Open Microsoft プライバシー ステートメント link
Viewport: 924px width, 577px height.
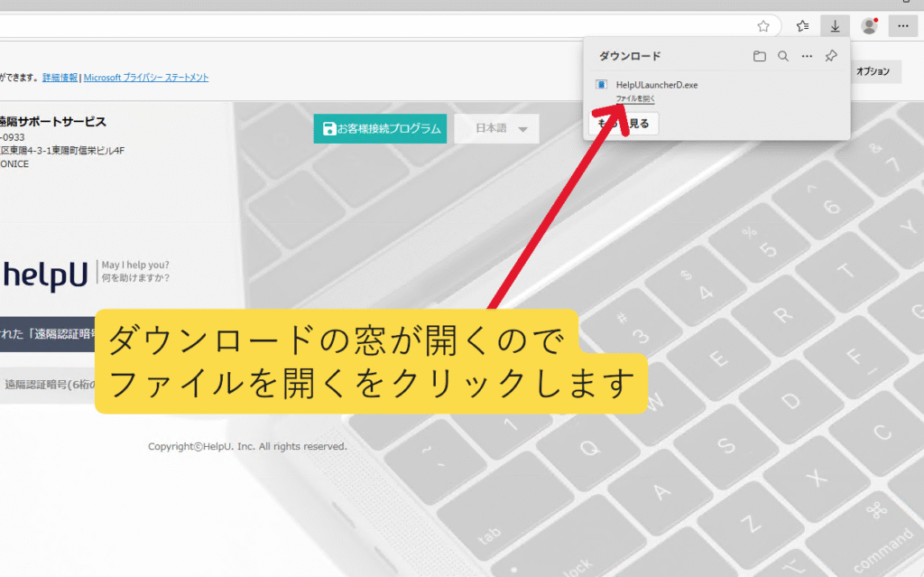pos(146,78)
